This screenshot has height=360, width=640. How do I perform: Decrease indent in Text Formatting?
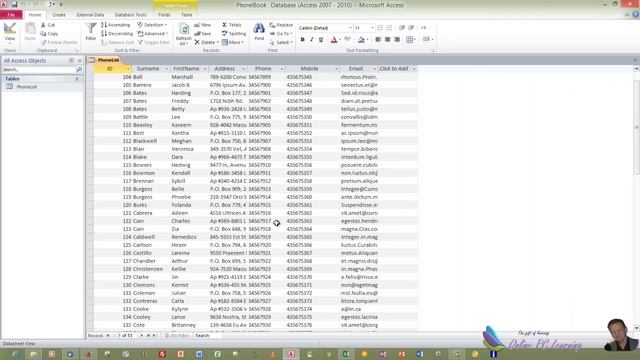402,28
